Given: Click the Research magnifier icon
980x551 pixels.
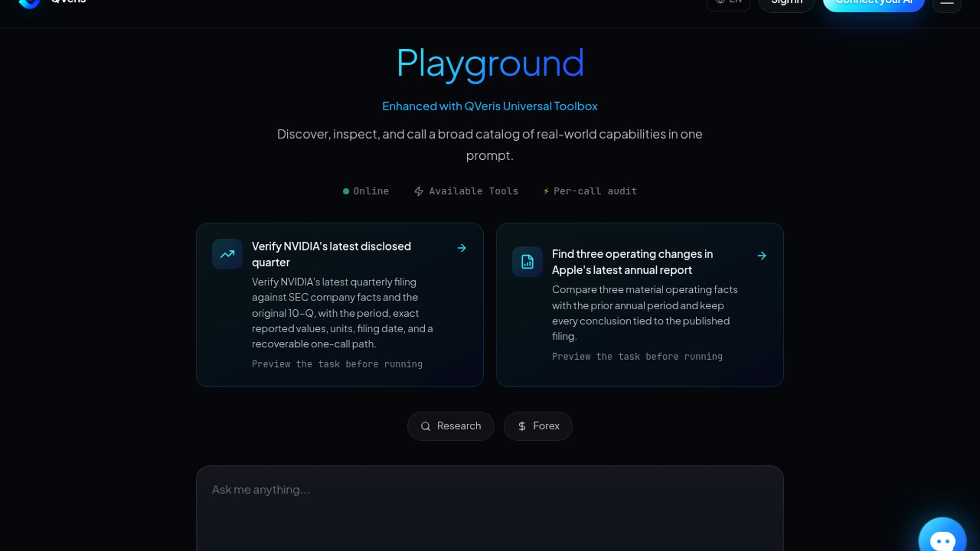Looking at the screenshot, I should pyautogui.click(x=425, y=426).
